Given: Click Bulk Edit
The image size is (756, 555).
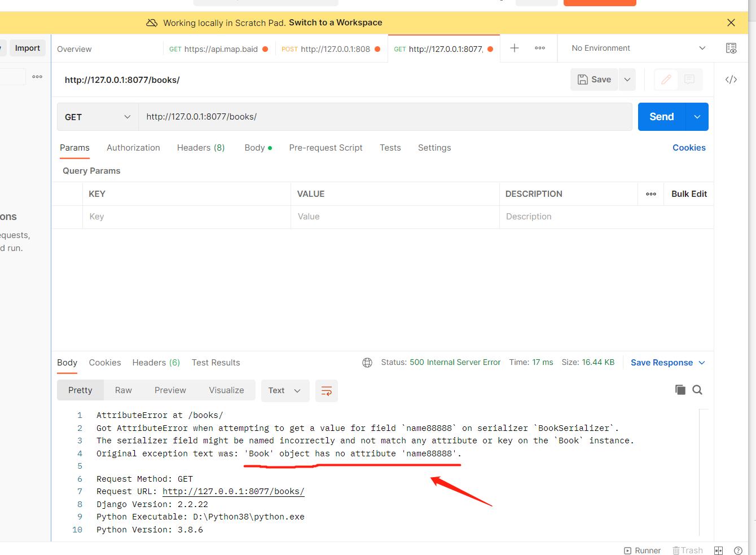Looking at the screenshot, I should (x=689, y=194).
